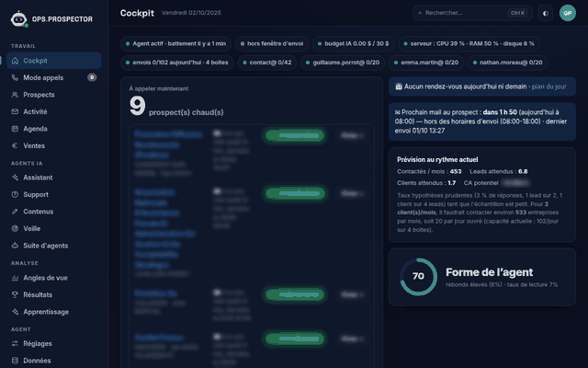
Task: Open the Données page
Action: tap(54, 361)
